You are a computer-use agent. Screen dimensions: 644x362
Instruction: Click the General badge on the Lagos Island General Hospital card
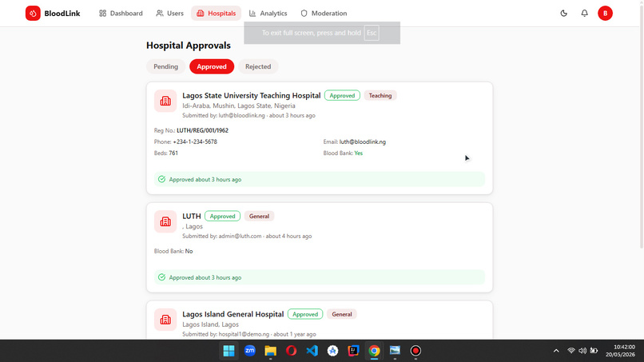coord(342,314)
